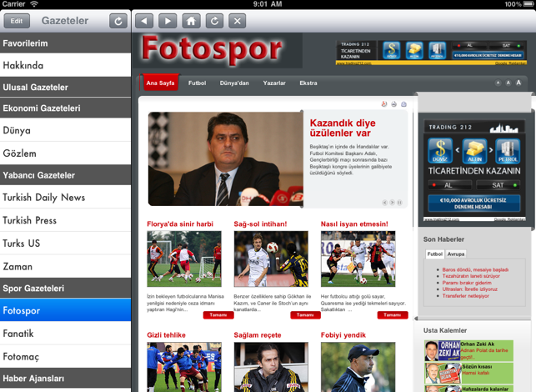Open Ultraslan: İbretle izliyoruz link
Image resolution: width=536 pixels, height=392 pixels.
point(469,289)
